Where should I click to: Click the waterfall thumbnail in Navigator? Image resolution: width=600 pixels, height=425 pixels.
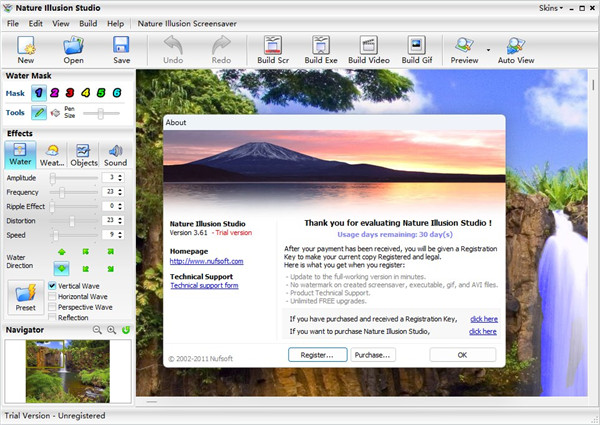pyautogui.click(x=67, y=372)
